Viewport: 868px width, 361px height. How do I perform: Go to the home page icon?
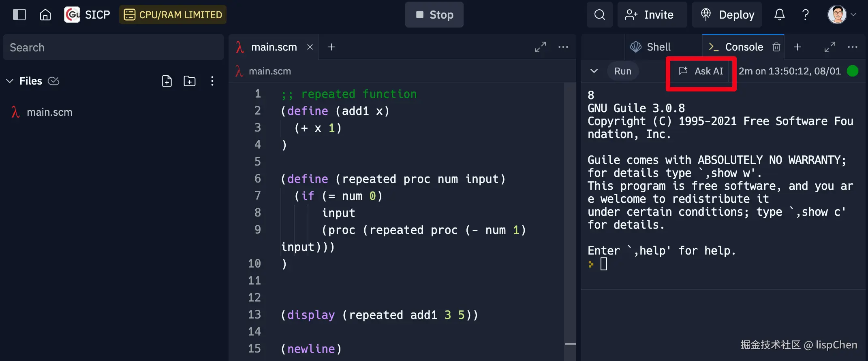45,15
